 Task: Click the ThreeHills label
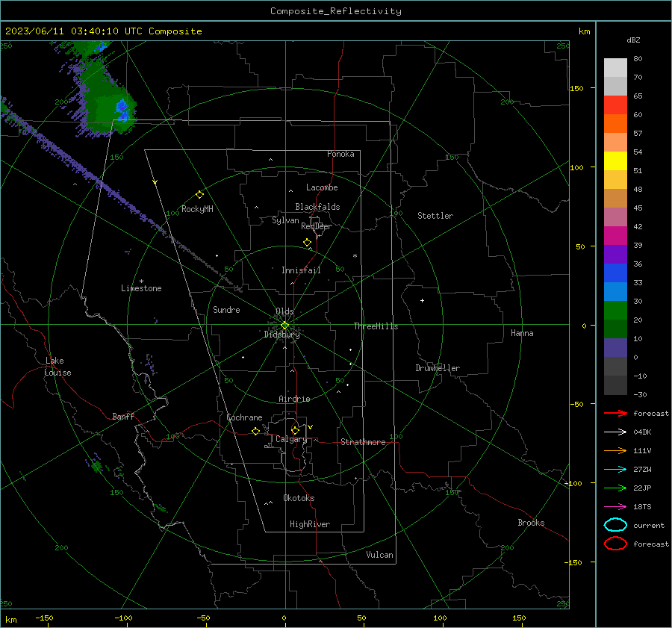coord(376,326)
